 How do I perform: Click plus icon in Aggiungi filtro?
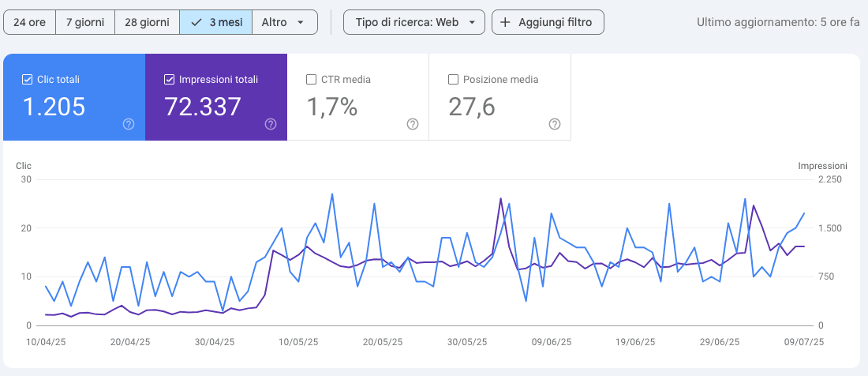point(505,22)
